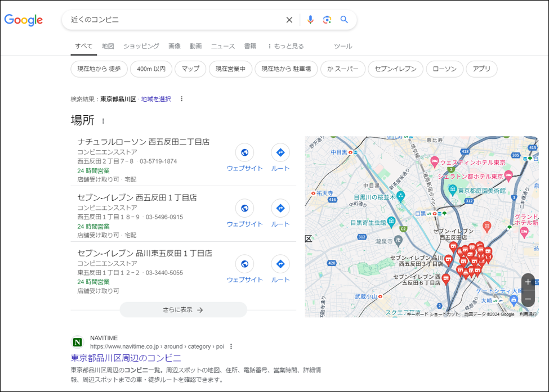The height and width of the screenshot is (392, 549).
Task: Click ルート label for セブン-イレブン 品川東五反田1丁目店
Action: click(280, 280)
